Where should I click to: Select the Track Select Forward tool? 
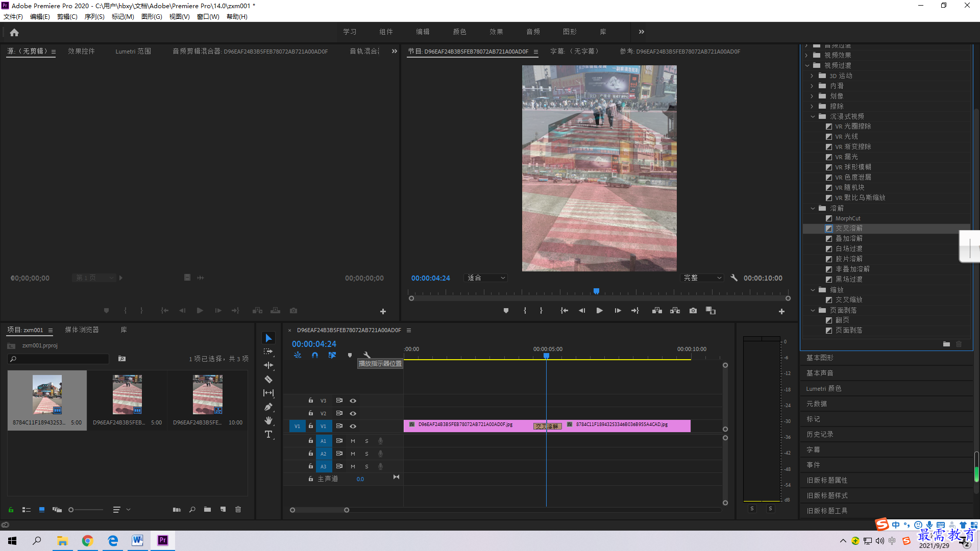click(x=268, y=352)
